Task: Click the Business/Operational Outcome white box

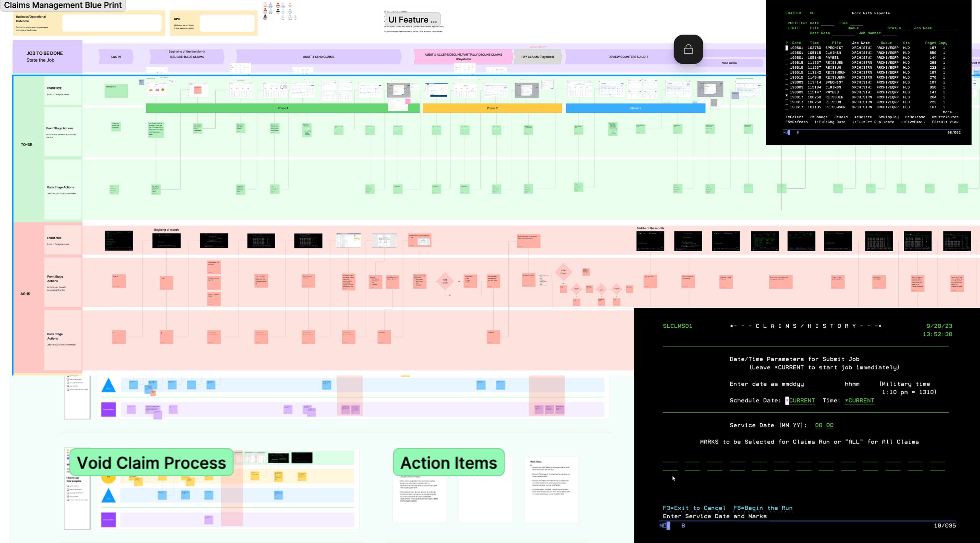Action: (x=112, y=23)
